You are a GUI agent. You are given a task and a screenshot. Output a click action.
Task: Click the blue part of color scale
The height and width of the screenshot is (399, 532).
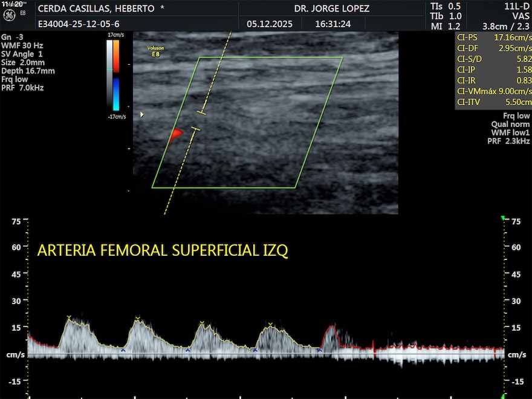tap(116, 93)
